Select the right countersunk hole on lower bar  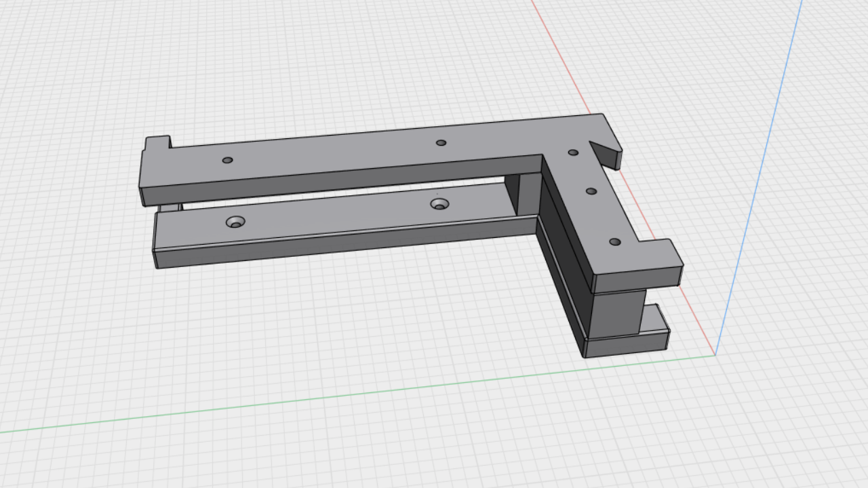click(x=439, y=203)
